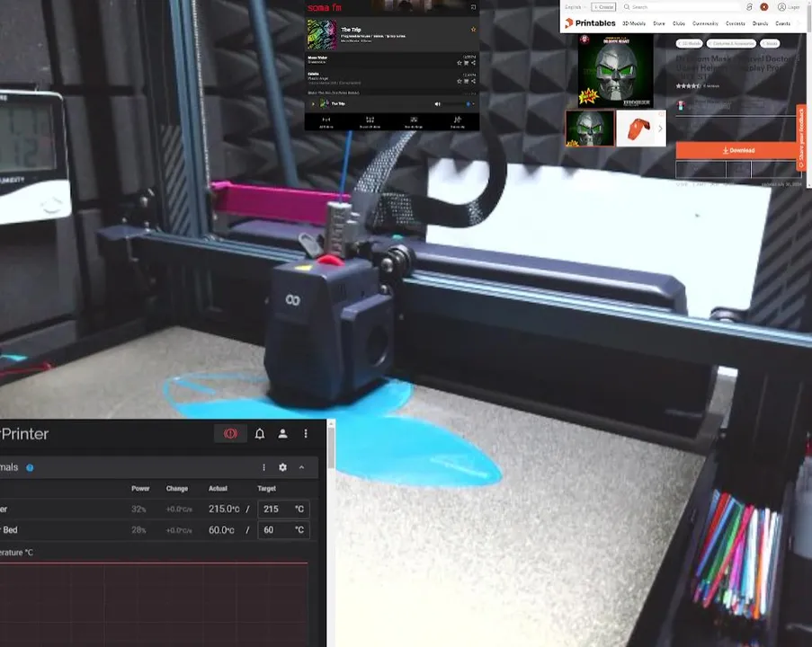Click the soma fm logo
Screen dimensions: 812x647
pyautogui.click(x=325, y=8)
